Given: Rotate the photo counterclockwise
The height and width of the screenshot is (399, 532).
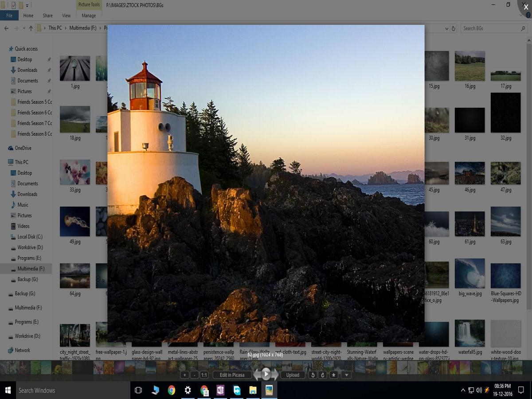Looking at the screenshot, I should coord(313,375).
